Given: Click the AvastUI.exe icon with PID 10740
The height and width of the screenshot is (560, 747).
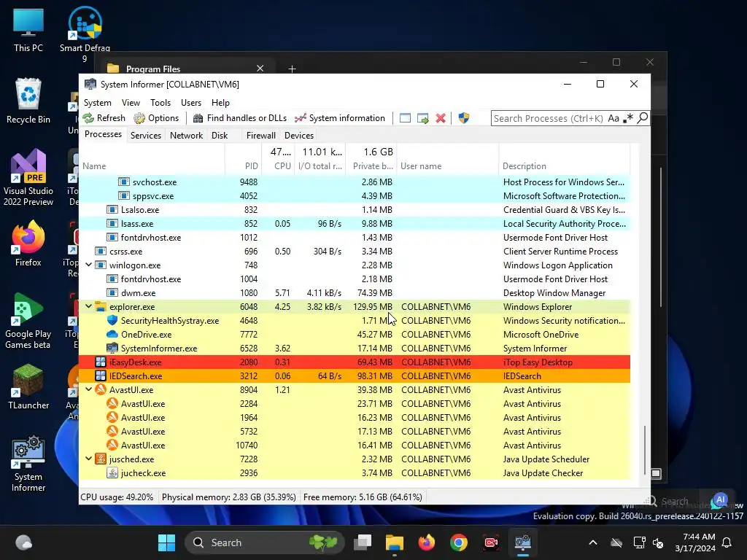Looking at the screenshot, I should (112, 445).
